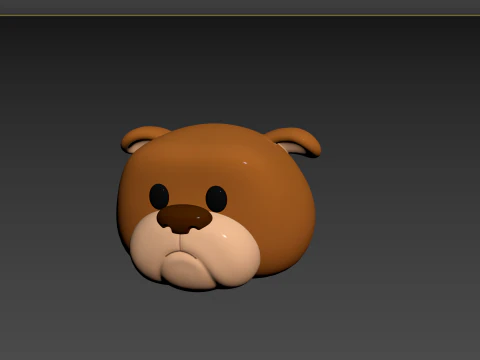This screenshot has height=360, width=480.
Task: Select the bear's right black eye
Action: coord(216,199)
